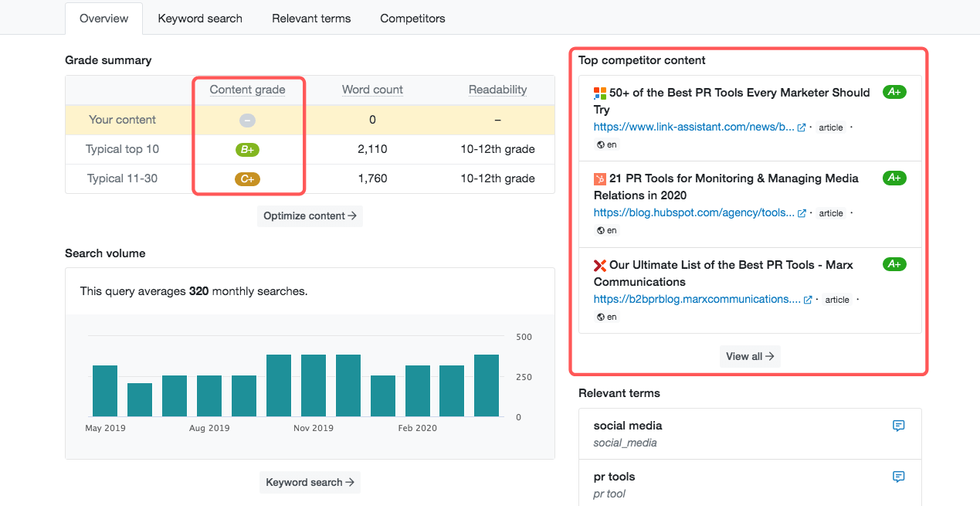Click the HubSpot favicon in competitor list

coord(600,178)
